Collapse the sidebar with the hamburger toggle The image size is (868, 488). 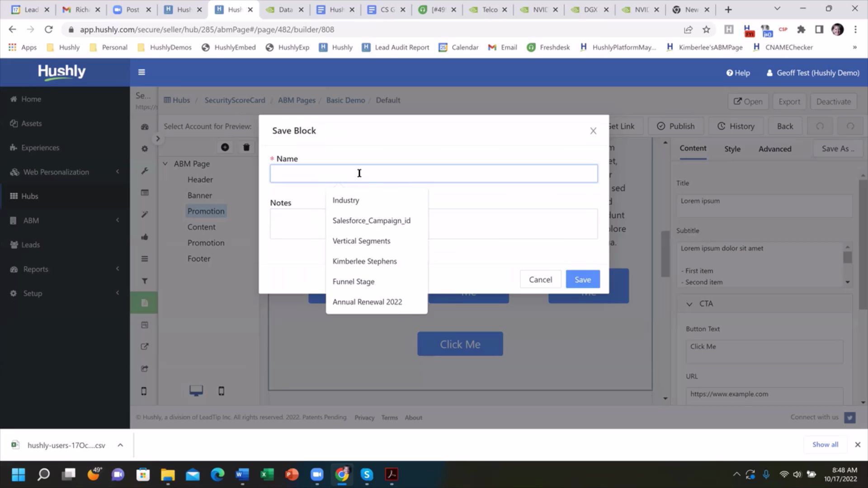142,72
